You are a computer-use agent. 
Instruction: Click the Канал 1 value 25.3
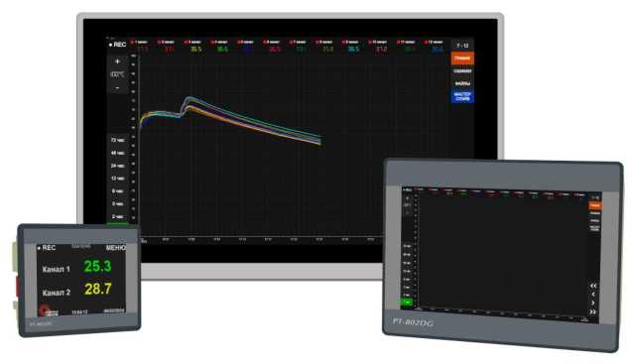coord(97,267)
